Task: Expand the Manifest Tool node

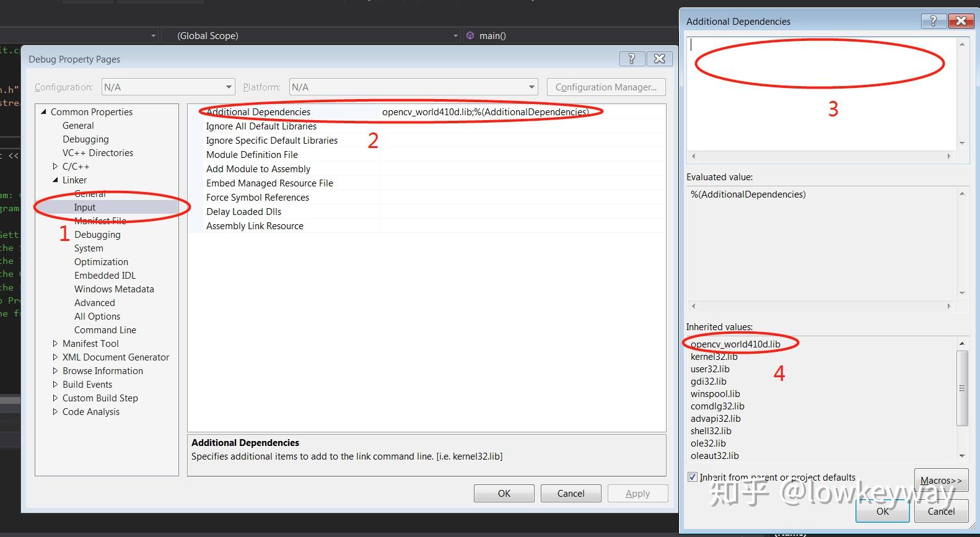Action: click(x=55, y=343)
